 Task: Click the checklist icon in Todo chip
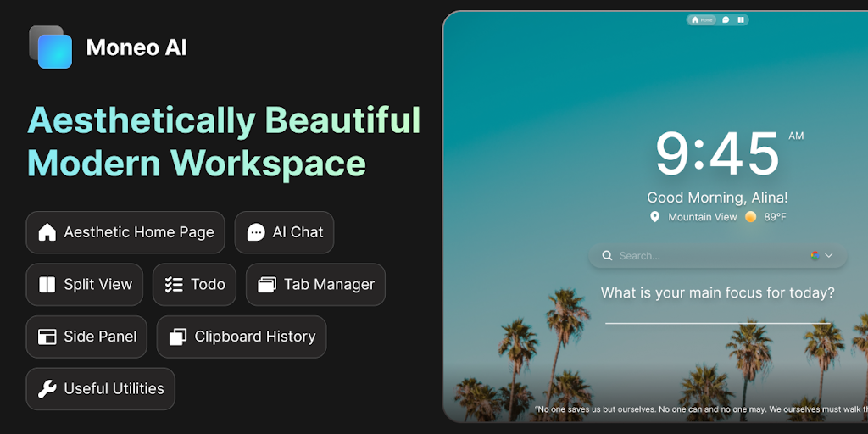tap(174, 285)
